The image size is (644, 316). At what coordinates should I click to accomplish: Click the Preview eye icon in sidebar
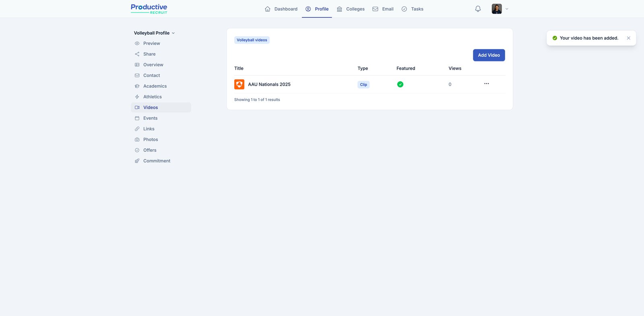point(137,43)
